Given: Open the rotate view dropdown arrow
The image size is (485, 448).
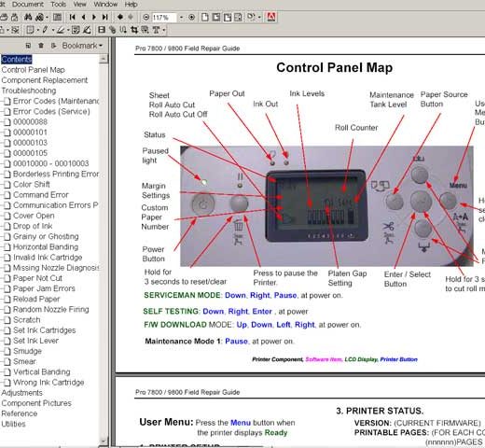Looking at the screenshot, I should click(x=259, y=18).
